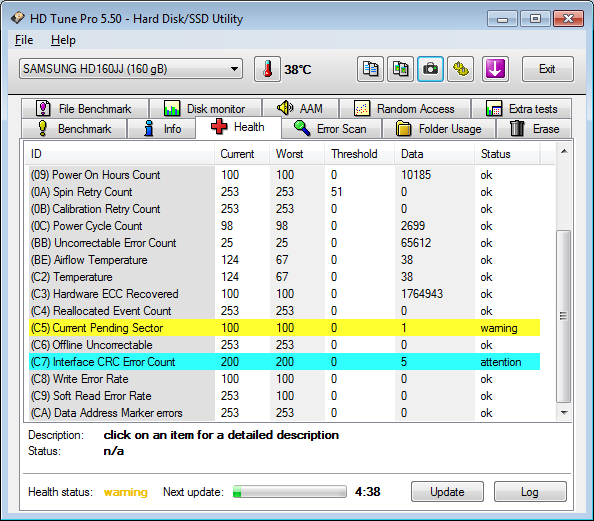Open options with the yellow wrench icon
Screen dimensions: 594x521
coord(460,69)
